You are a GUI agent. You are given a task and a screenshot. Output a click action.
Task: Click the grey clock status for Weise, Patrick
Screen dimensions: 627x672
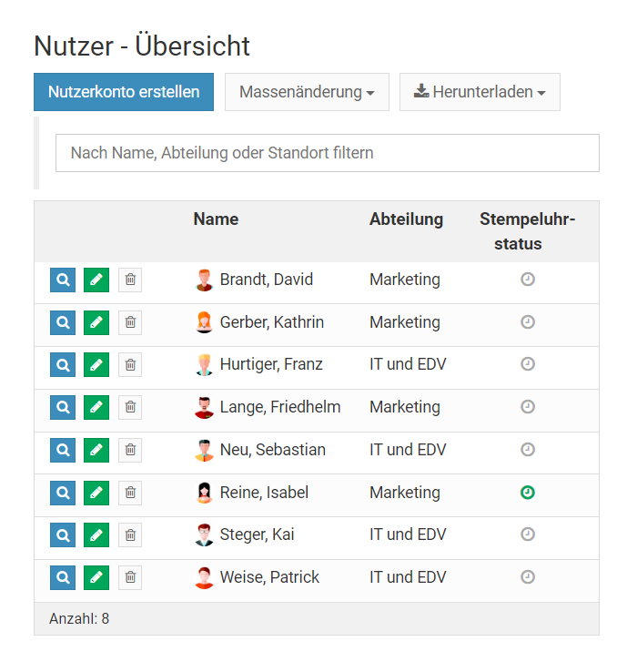(527, 577)
